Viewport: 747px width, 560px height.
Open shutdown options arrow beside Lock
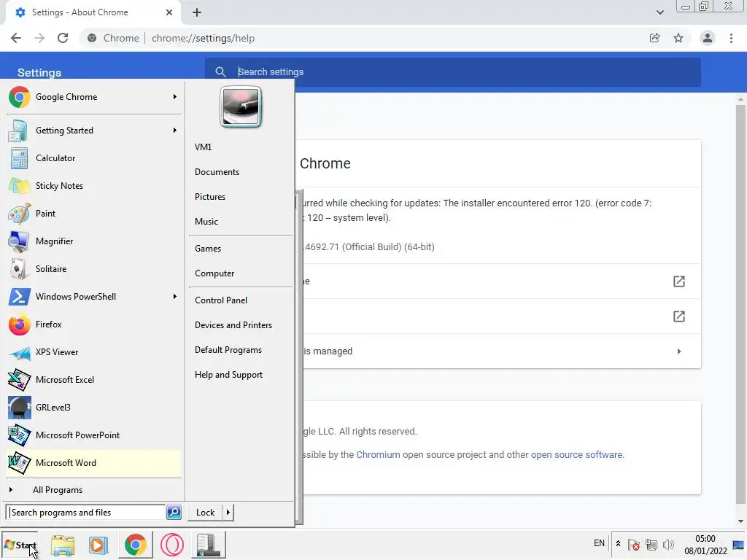[228, 513]
